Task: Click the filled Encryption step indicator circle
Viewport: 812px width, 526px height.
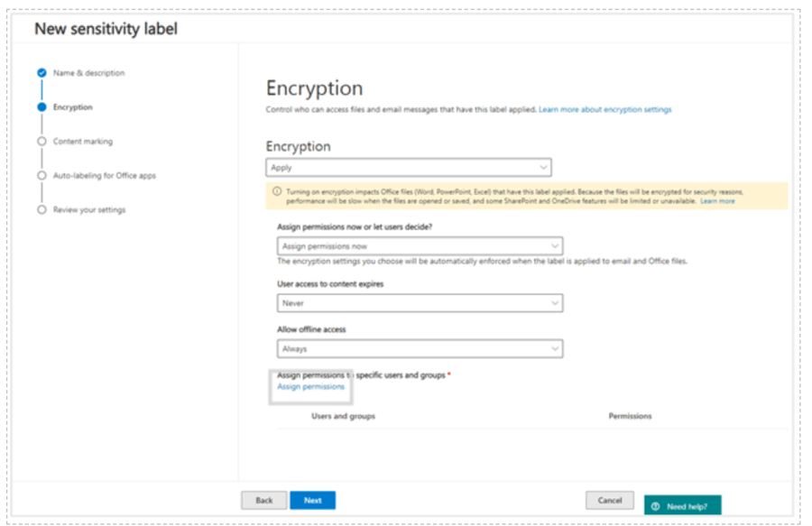Action: point(42,106)
